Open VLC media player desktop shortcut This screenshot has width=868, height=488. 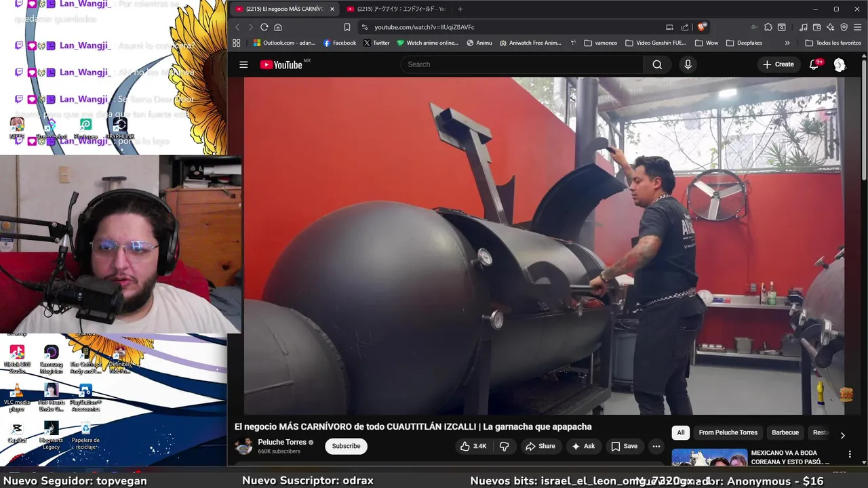(x=17, y=397)
